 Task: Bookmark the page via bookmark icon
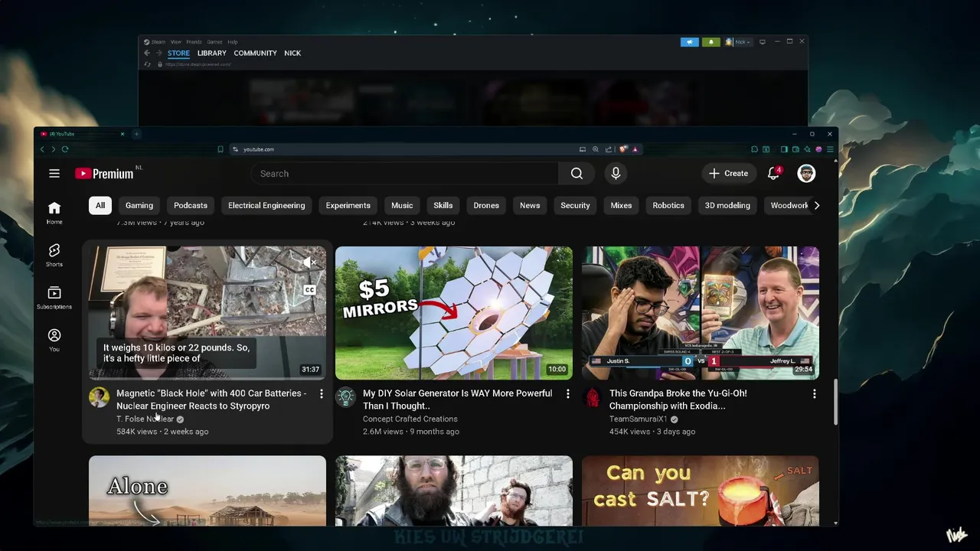coord(220,149)
